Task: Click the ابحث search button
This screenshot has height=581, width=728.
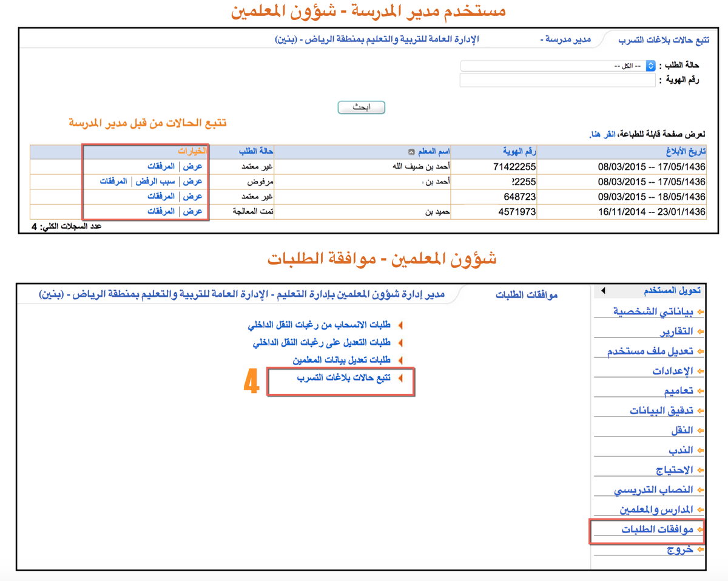Action: 361,107
